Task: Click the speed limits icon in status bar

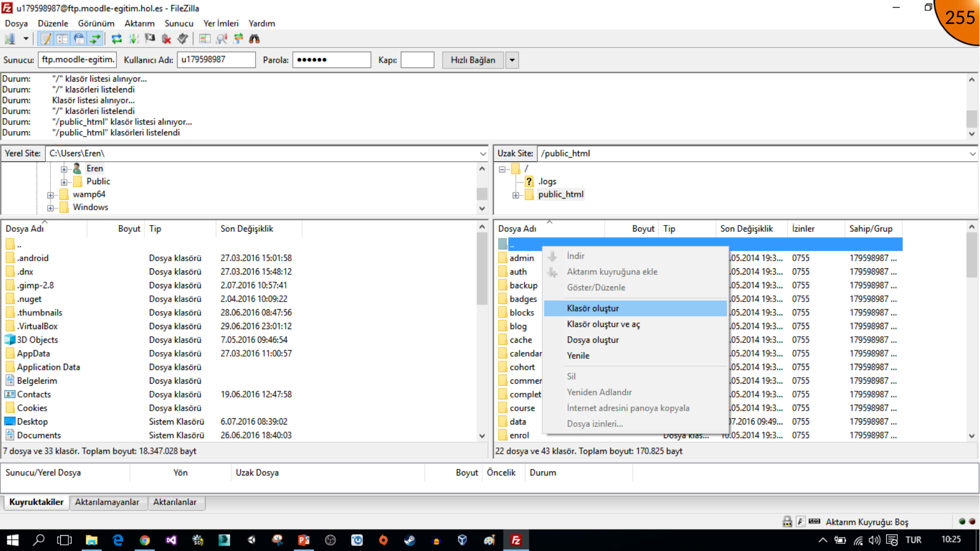Action: pyautogui.click(x=815, y=521)
